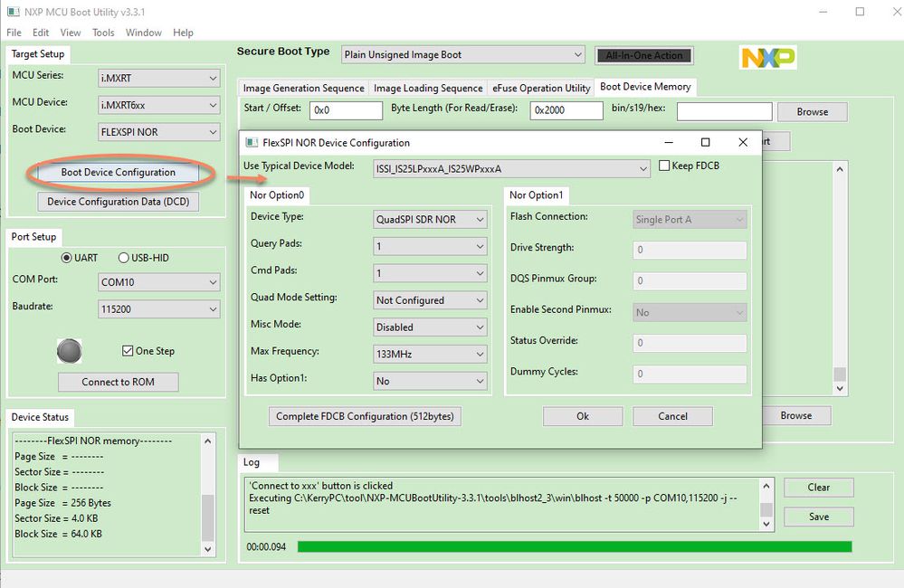Image resolution: width=904 pixels, height=588 pixels.
Task: Open the Has Option1 dropdown
Action: 430,381
